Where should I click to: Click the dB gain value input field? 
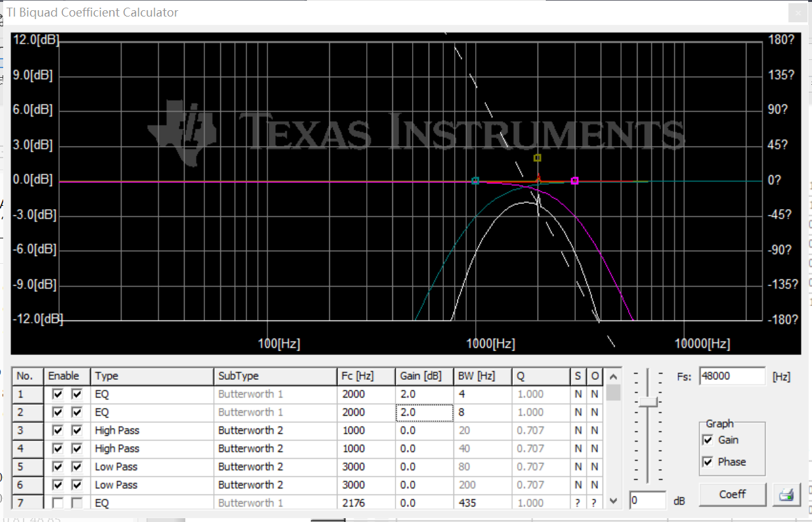648,500
